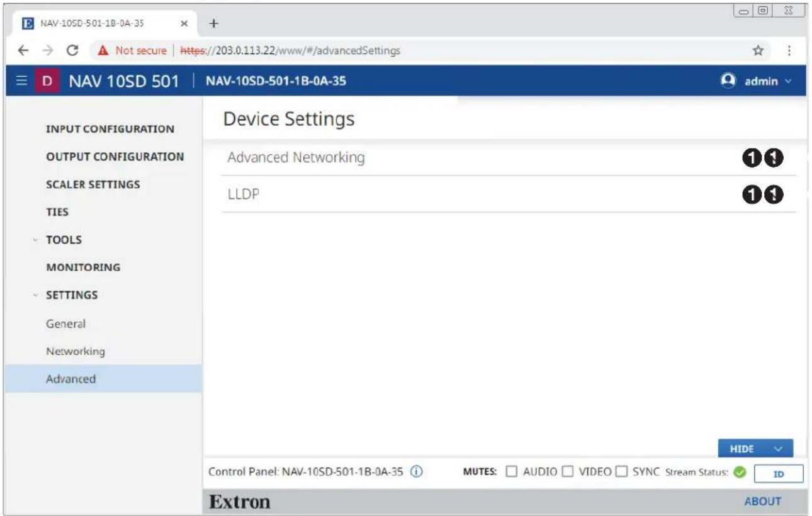The width and height of the screenshot is (812, 516).
Task: Click the Control Panel device label
Action: [306, 473]
